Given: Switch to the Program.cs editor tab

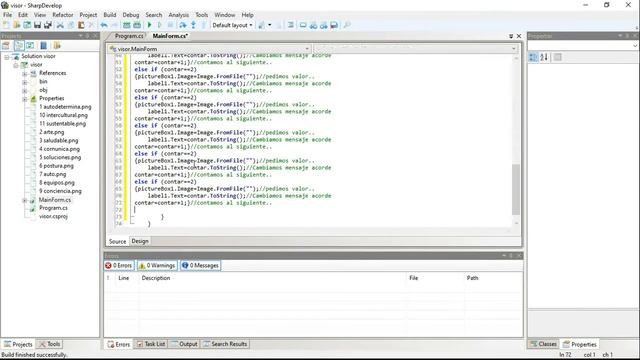Looking at the screenshot, I should pyautogui.click(x=129, y=36).
